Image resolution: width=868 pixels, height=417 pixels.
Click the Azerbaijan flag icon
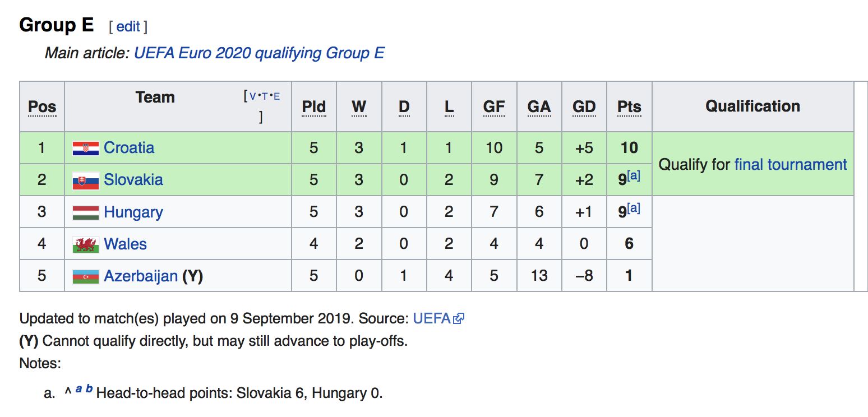coord(85,276)
